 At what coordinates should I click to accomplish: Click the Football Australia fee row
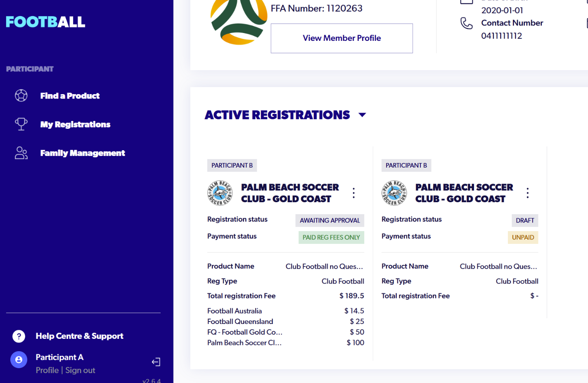(286, 311)
